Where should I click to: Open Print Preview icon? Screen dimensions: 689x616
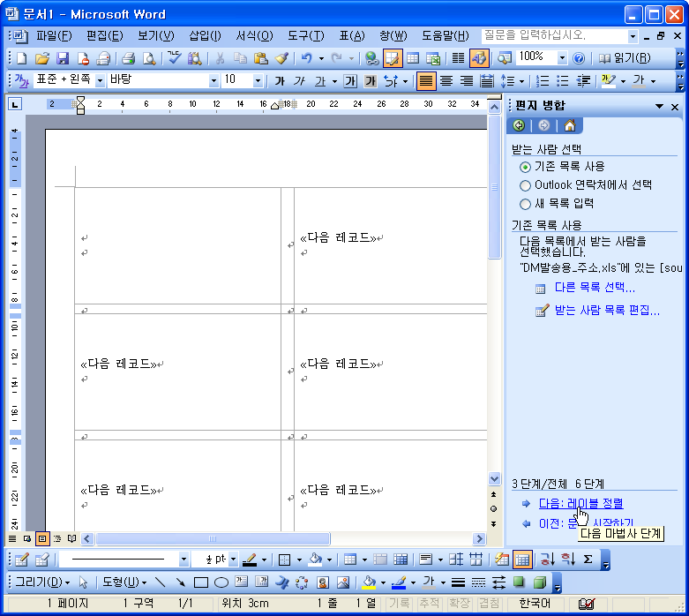pos(149,58)
